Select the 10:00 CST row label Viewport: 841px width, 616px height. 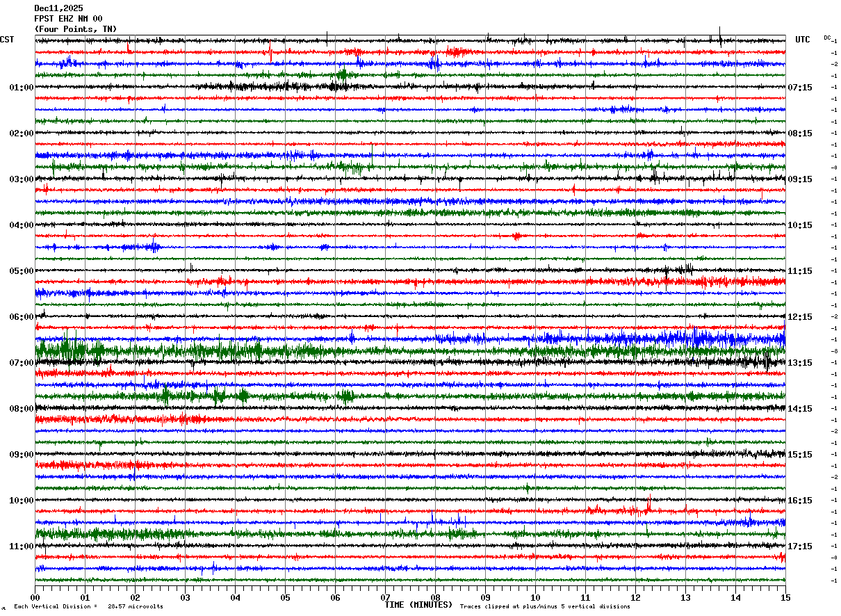22,501
